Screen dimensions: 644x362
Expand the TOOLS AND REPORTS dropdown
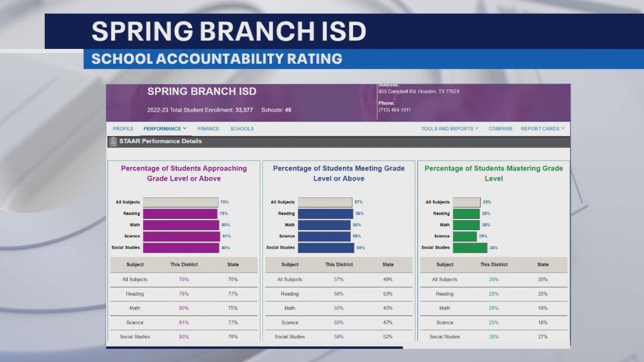(447, 128)
